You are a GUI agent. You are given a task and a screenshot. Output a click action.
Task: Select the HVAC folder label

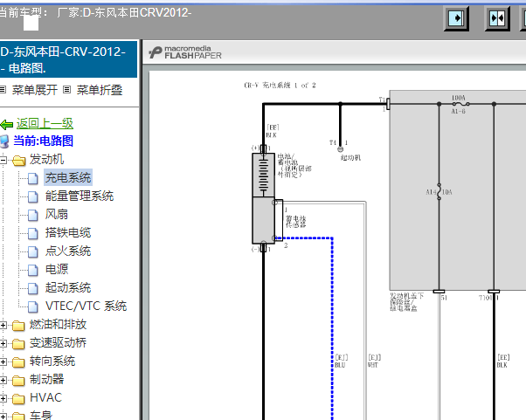[46, 397]
